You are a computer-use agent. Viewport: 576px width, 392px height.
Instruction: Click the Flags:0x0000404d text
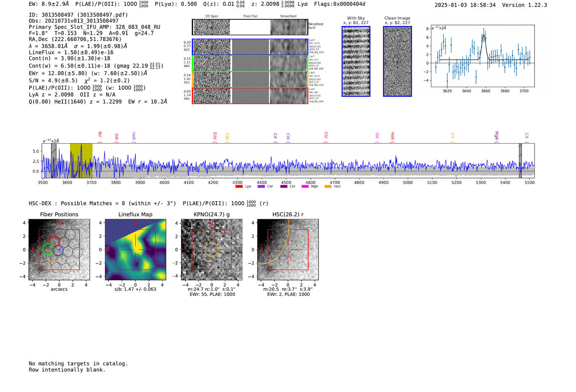pyautogui.click(x=339, y=4)
